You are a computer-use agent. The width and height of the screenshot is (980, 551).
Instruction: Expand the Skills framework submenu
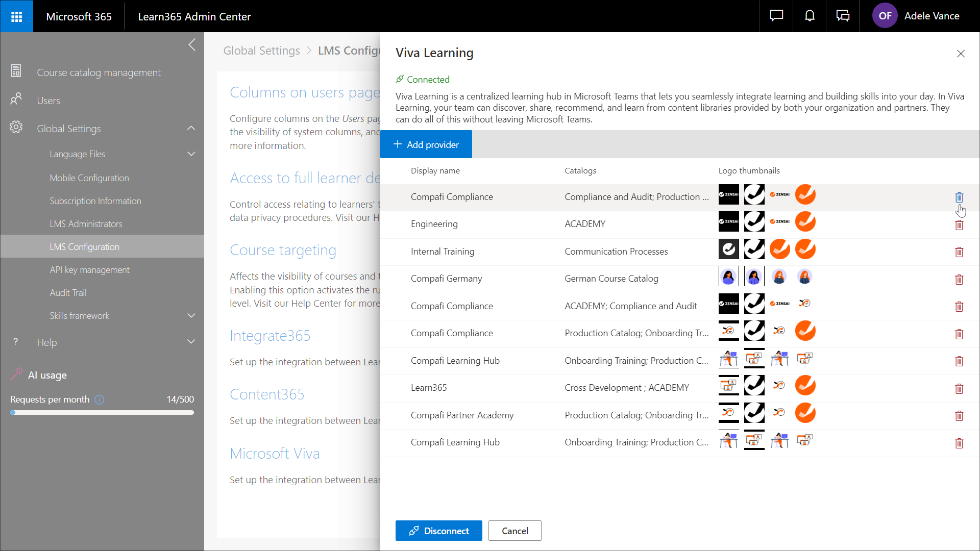(x=191, y=316)
